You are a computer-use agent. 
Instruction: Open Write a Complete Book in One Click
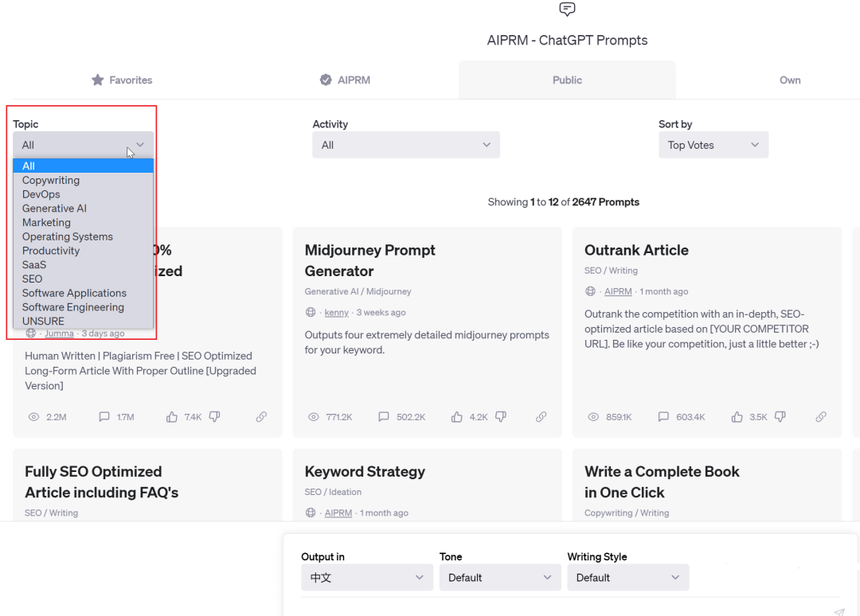click(662, 481)
